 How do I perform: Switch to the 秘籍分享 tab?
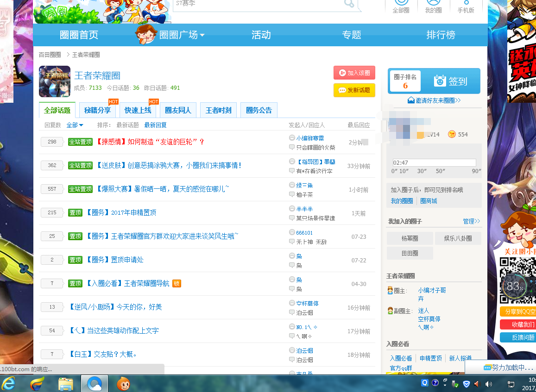pos(97,110)
